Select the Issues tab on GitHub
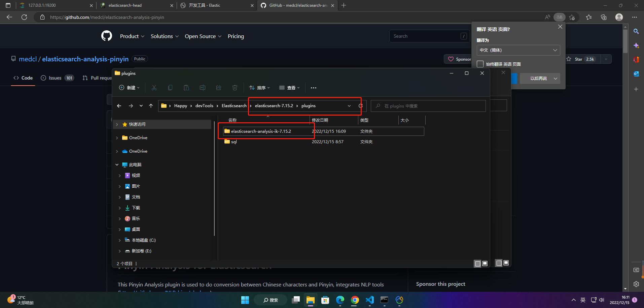This screenshot has width=644, height=308. click(x=57, y=78)
